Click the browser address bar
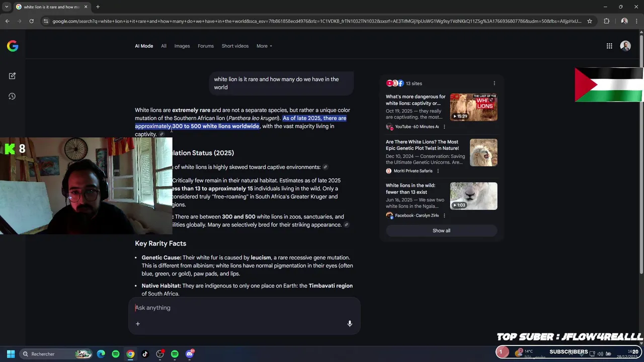644x362 pixels. pyautogui.click(x=317, y=21)
